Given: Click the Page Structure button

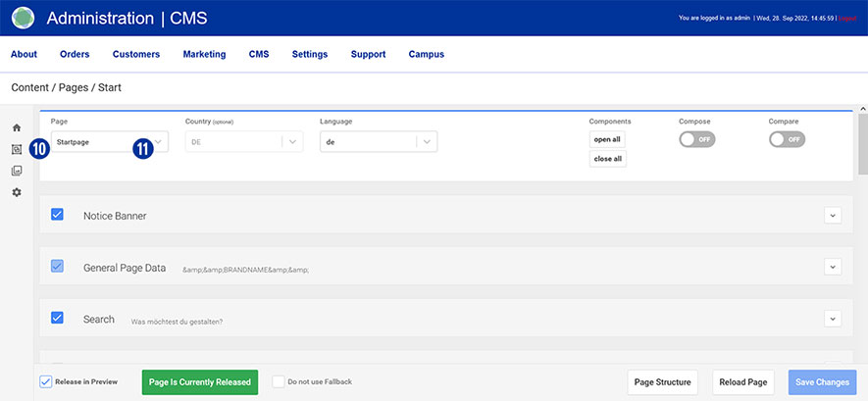Looking at the screenshot, I should (x=662, y=382).
